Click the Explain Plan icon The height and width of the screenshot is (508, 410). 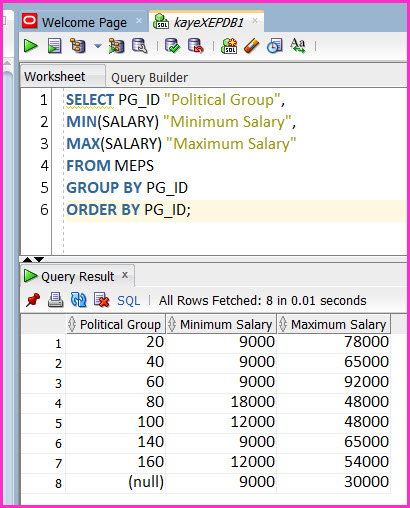click(78, 46)
